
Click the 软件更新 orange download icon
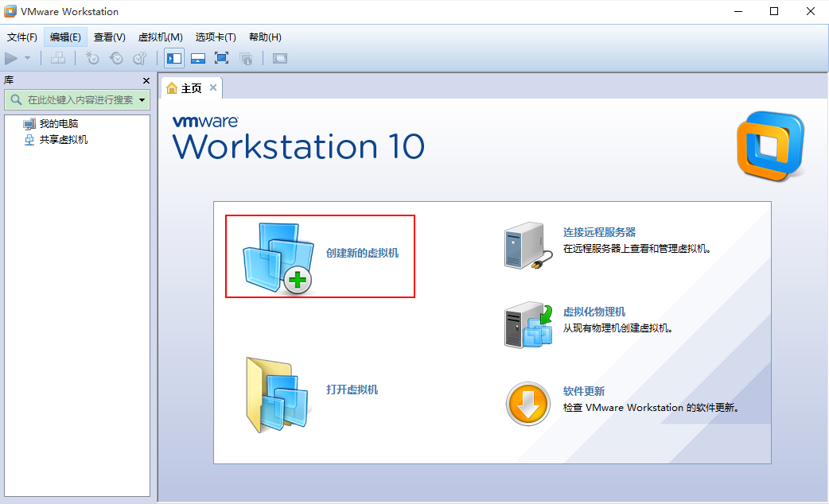[527, 404]
